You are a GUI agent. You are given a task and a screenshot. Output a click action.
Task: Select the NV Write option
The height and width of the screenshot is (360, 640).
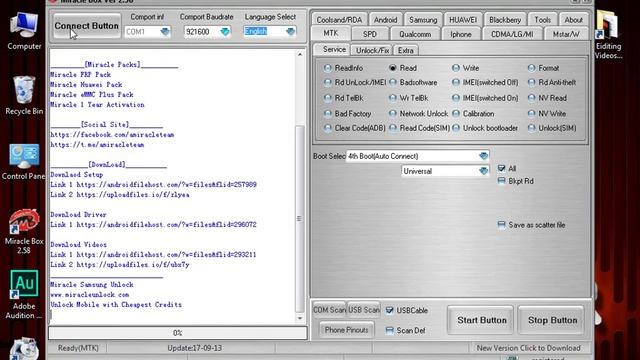pyautogui.click(x=547, y=113)
